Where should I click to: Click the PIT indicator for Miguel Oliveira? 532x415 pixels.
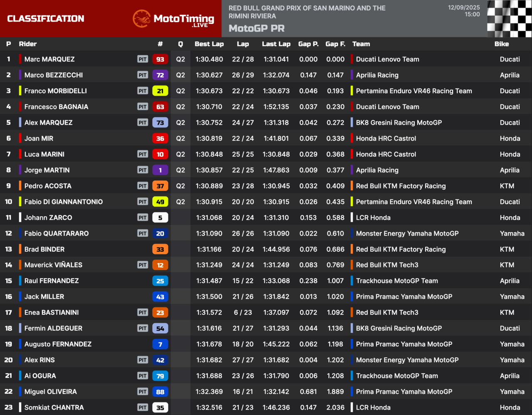click(143, 392)
